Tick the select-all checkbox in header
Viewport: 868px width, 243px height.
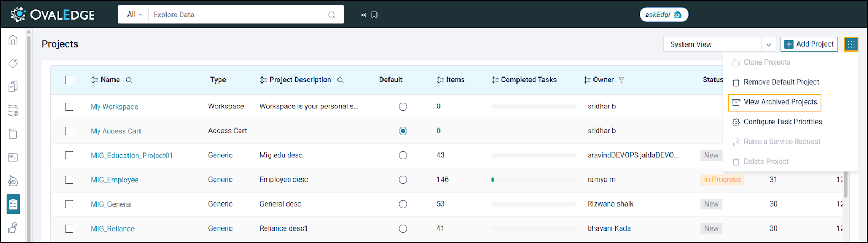[x=69, y=80]
